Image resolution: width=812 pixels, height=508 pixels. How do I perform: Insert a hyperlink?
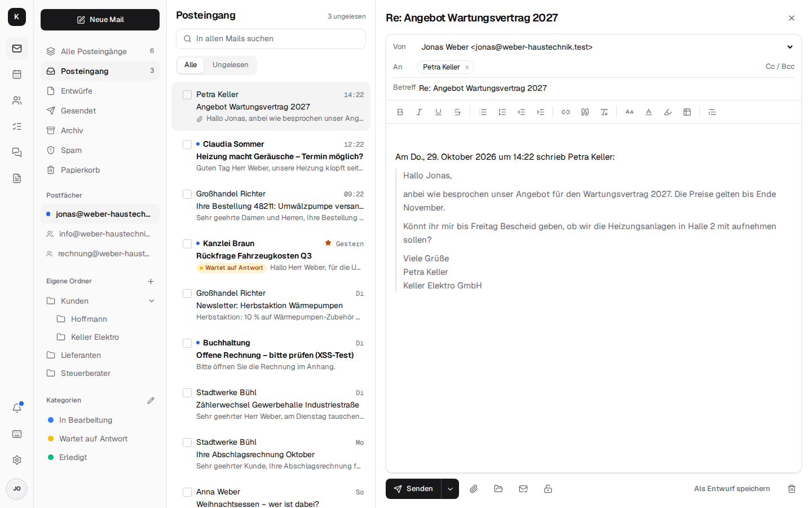pyautogui.click(x=566, y=112)
